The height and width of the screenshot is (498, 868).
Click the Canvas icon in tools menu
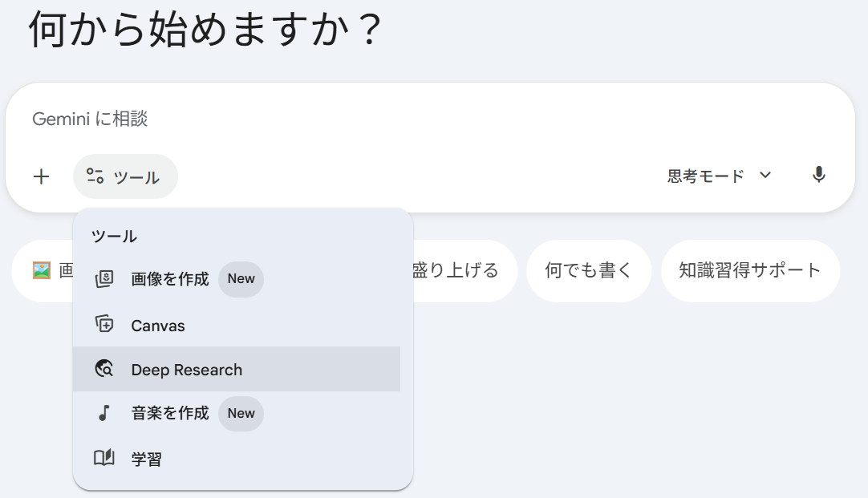[104, 324]
